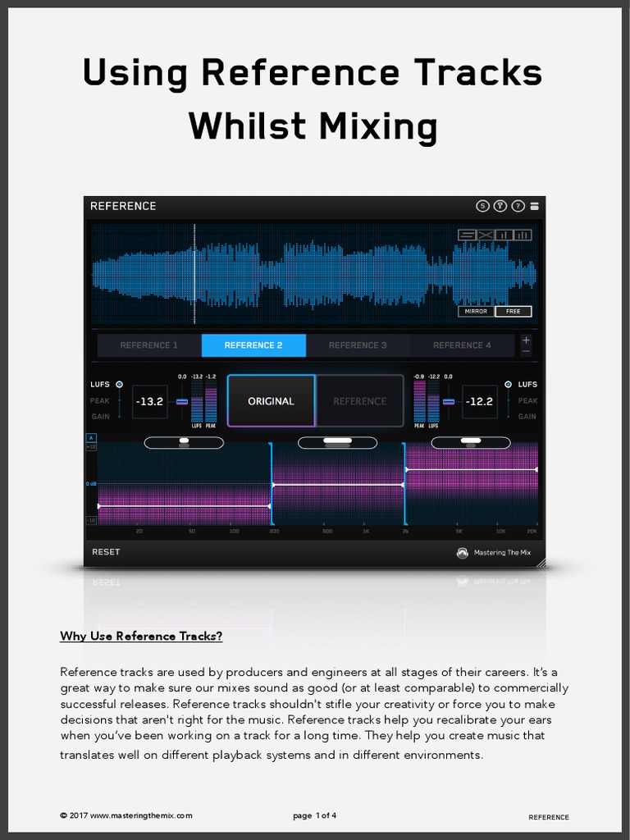Select the right LUFS radio option
Screen dimensions: 630x840
click(508, 384)
